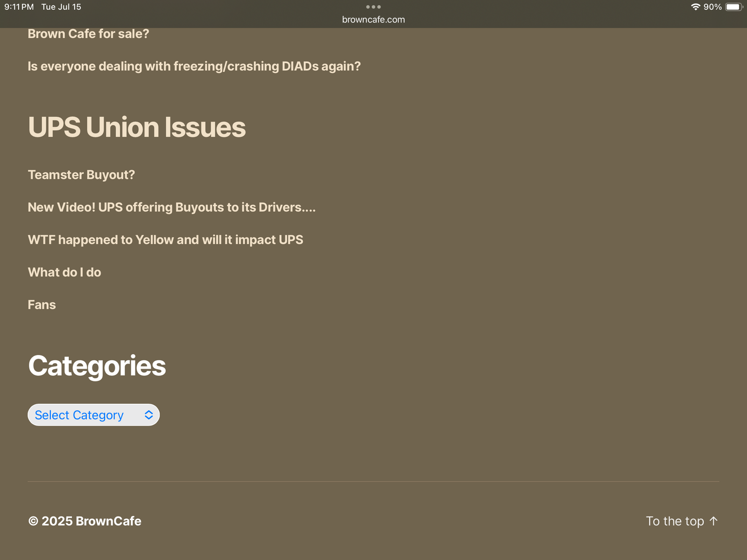Viewport: 747px width, 560px height.
Task: Open 'Is everyone dealing with freezing/crashing DIADs again?' link
Action: tap(194, 66)
